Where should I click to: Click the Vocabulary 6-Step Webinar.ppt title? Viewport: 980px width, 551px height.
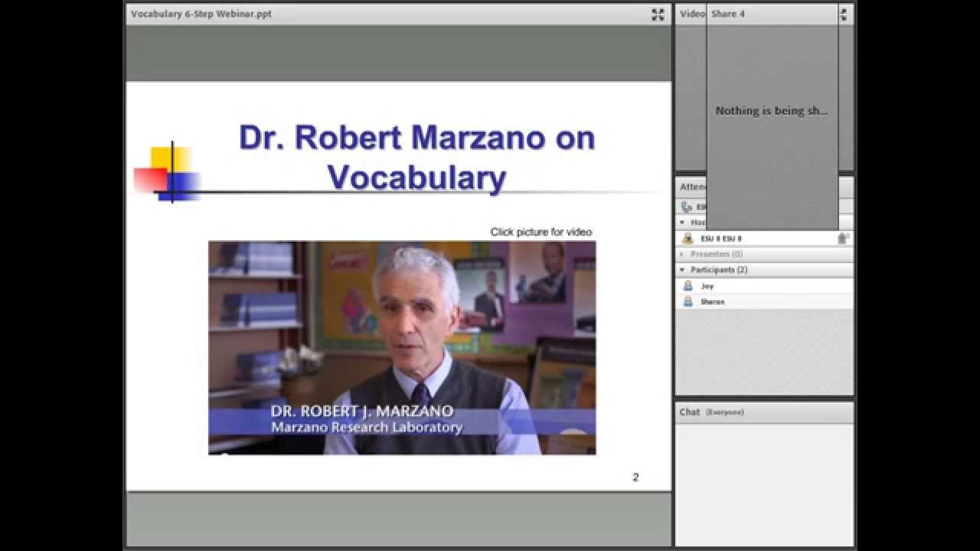pos(201,14)
